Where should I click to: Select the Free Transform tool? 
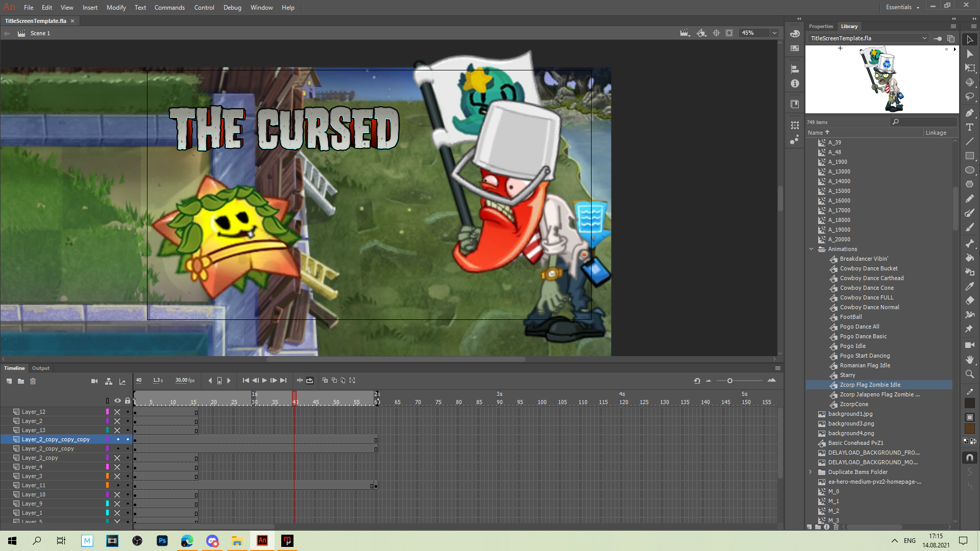click(970, 68)
